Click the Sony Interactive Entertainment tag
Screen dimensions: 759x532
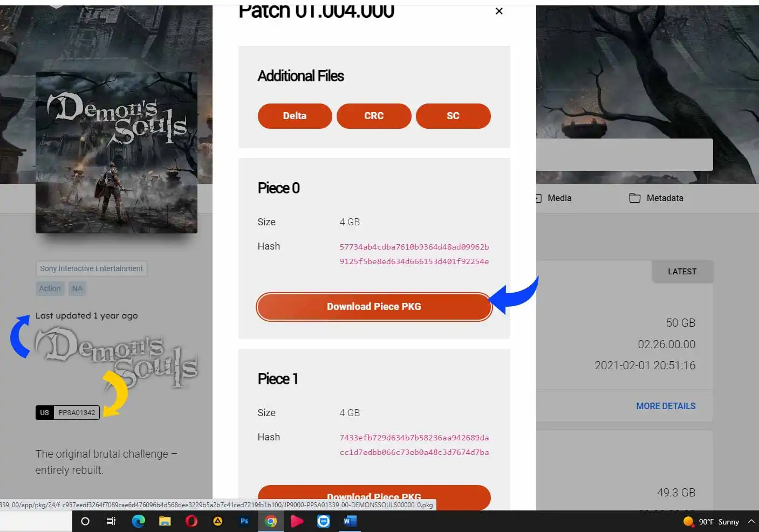91,268
